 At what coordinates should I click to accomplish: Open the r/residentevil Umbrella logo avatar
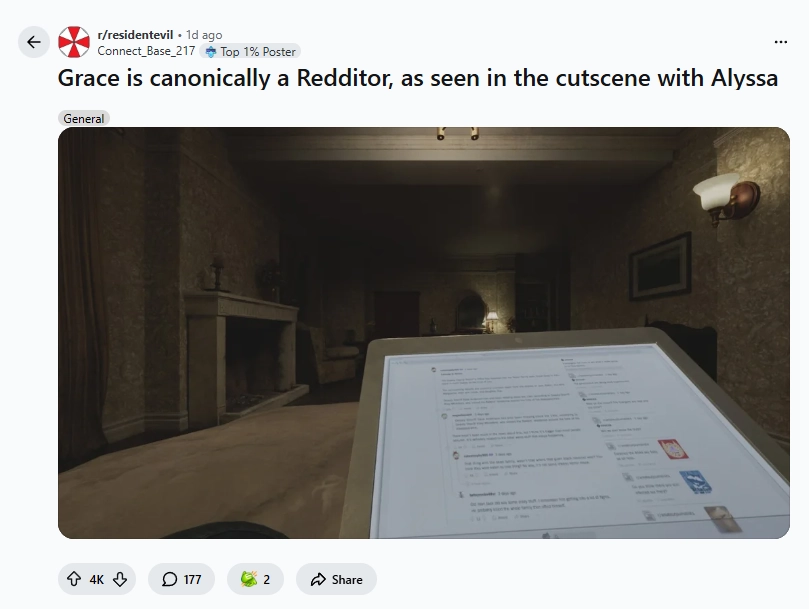point(74,42)
